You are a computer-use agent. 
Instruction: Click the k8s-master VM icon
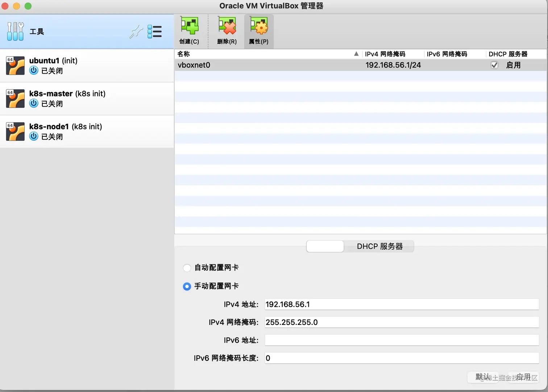click(x=15, y=99)
